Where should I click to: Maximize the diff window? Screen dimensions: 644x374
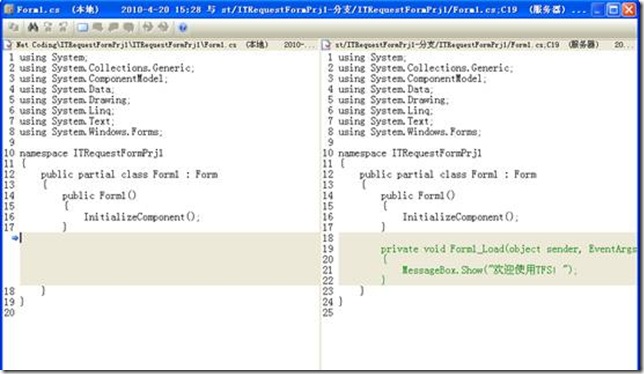[613, 9]
